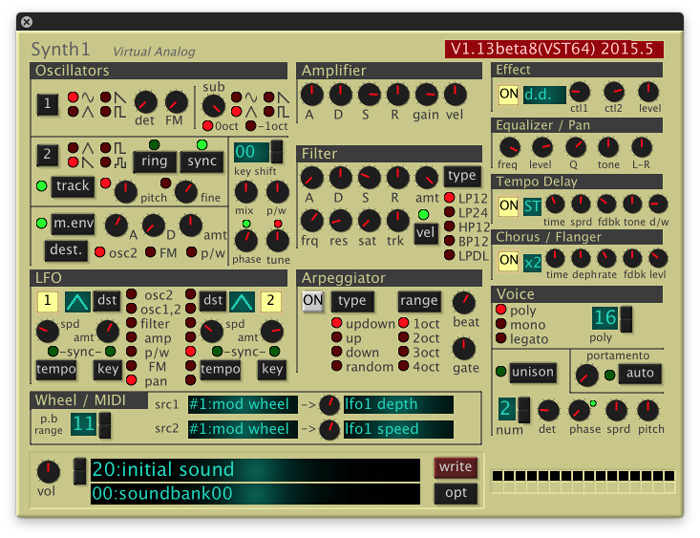The width and height of the screenshot is (700, 538).
Task: Select the square wave for oscillator 1
Action: [103, 111]
